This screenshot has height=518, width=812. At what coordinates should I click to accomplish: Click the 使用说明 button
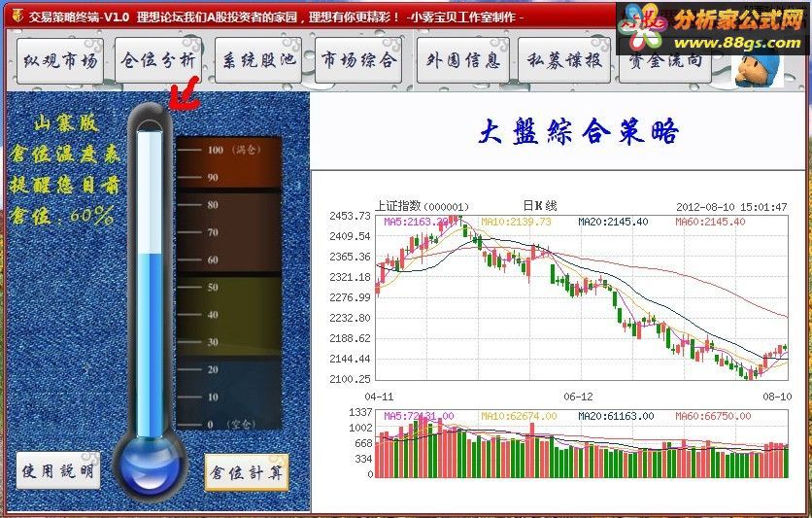click(58, 470)
